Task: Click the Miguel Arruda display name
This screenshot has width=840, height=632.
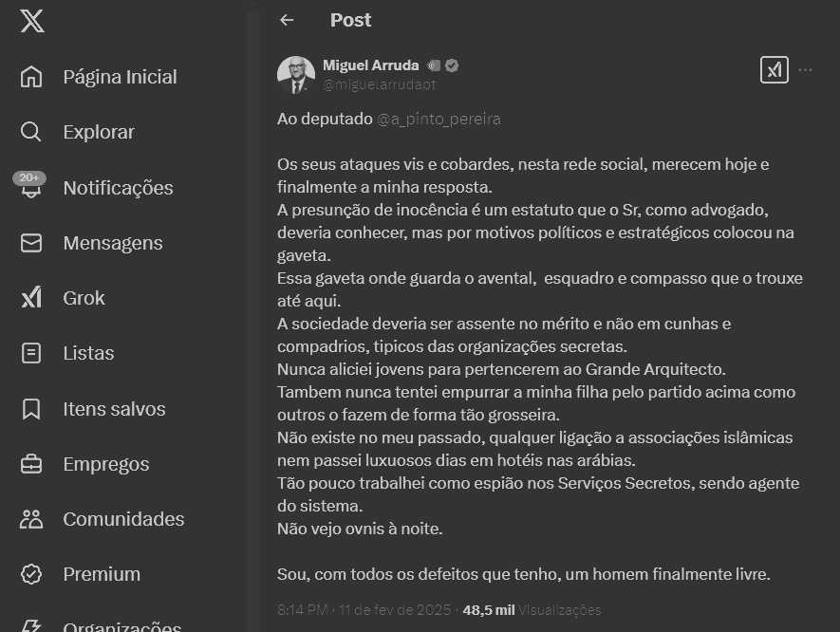Action: click(370, 65)
